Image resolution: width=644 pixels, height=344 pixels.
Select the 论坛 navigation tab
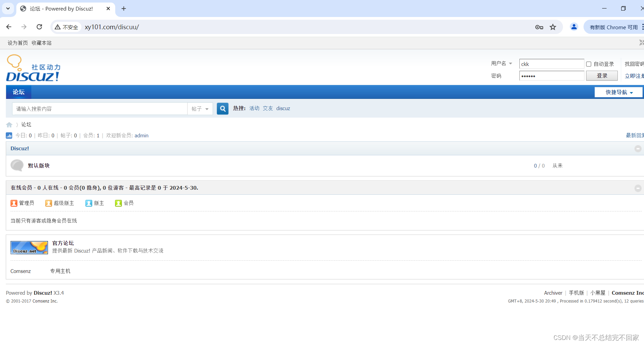(x=19, y=92)
